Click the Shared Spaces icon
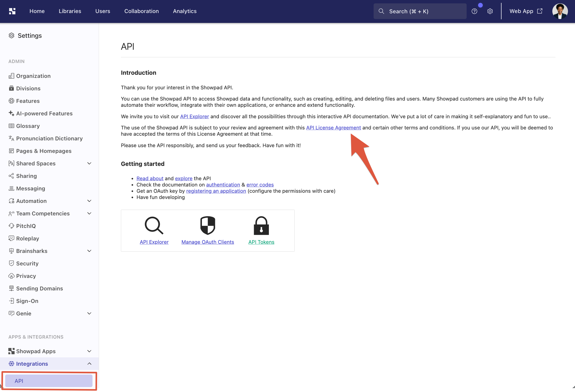The image size is (575, 392). tap(11, 163)
